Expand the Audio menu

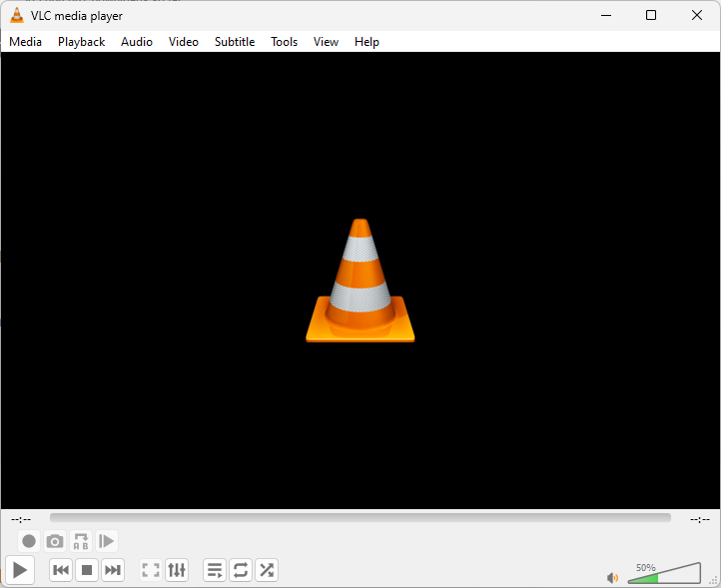[137, 42]
